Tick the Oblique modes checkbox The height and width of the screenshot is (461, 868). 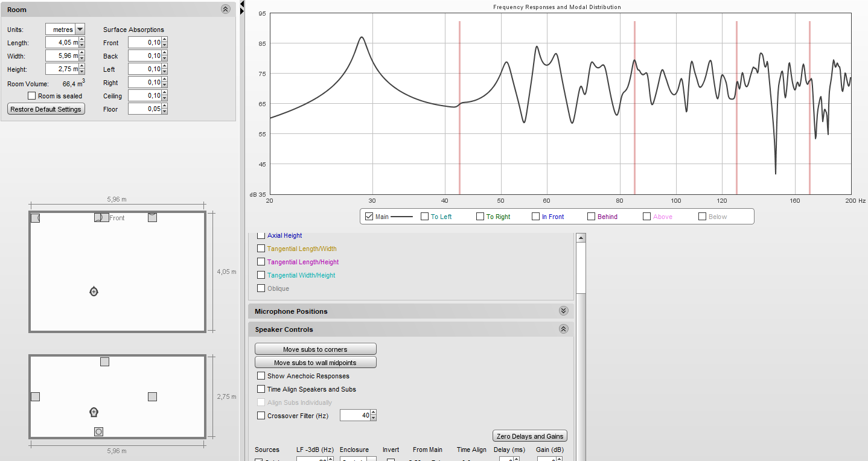(261, 288)
